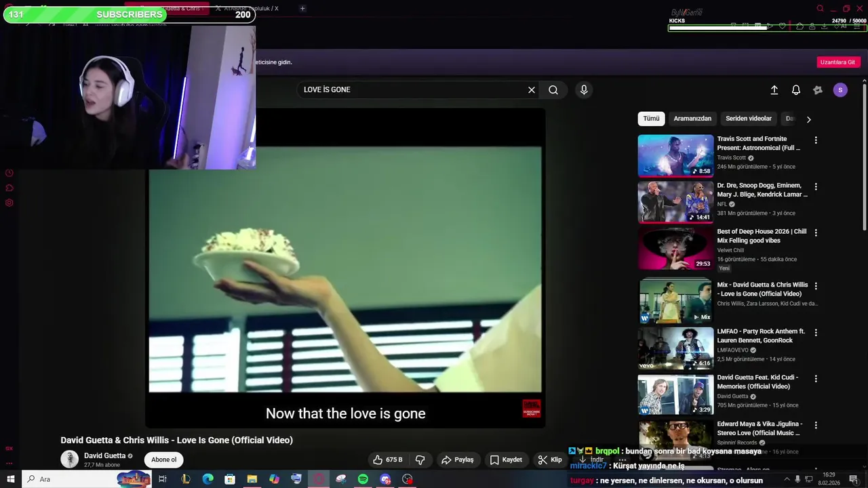Click the red subscribe watermark in the video

click(x=532, y=409)
